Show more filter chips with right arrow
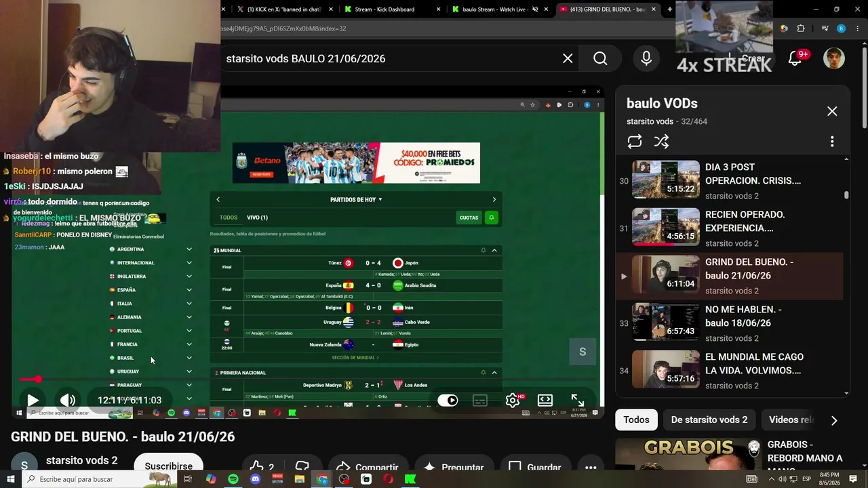Image resolution: width=868 pixels, height=488 pixels. click(x=834, y=420)
